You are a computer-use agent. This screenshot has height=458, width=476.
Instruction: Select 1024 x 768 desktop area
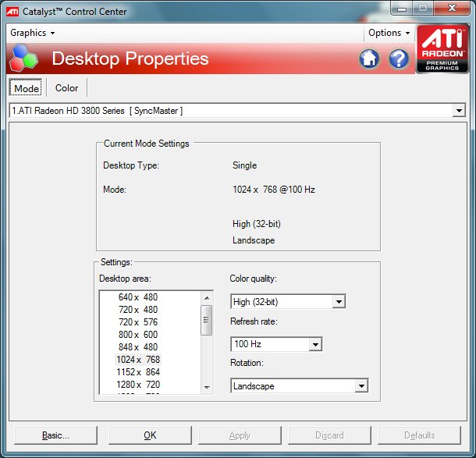pyautogui.click(x=138, y=360)
